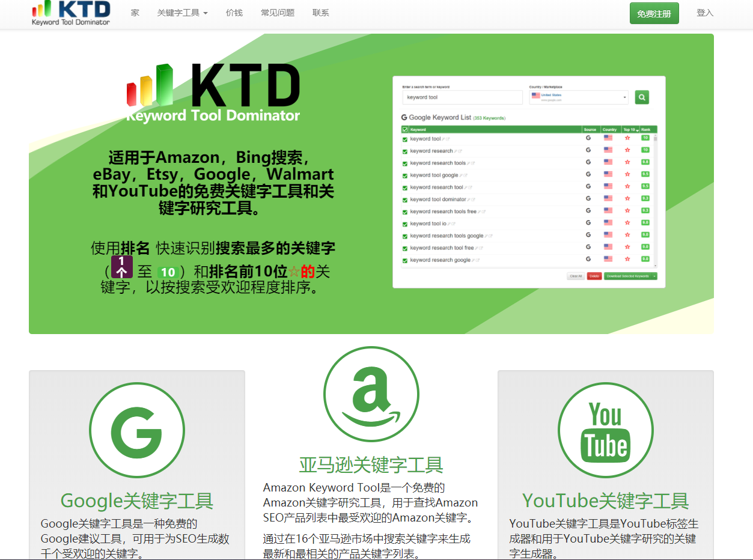Click the Top 10 column sort indicator
The height and width of the screenshot is (560, 753).
click(637, 129)
